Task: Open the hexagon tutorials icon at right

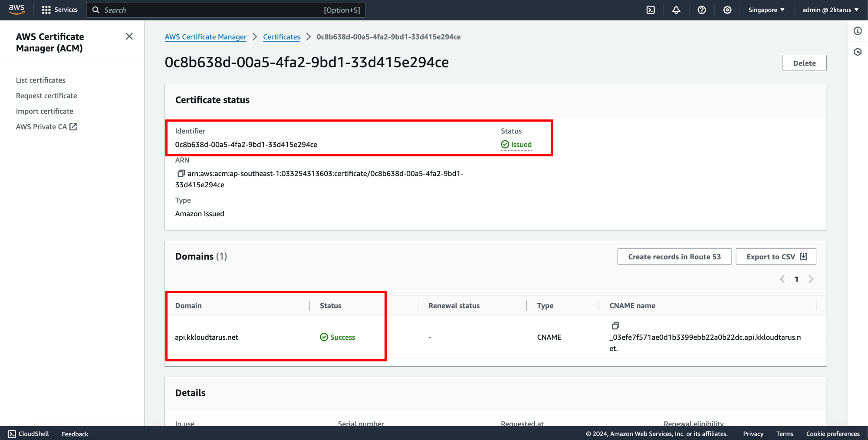Action: point(858,52)
